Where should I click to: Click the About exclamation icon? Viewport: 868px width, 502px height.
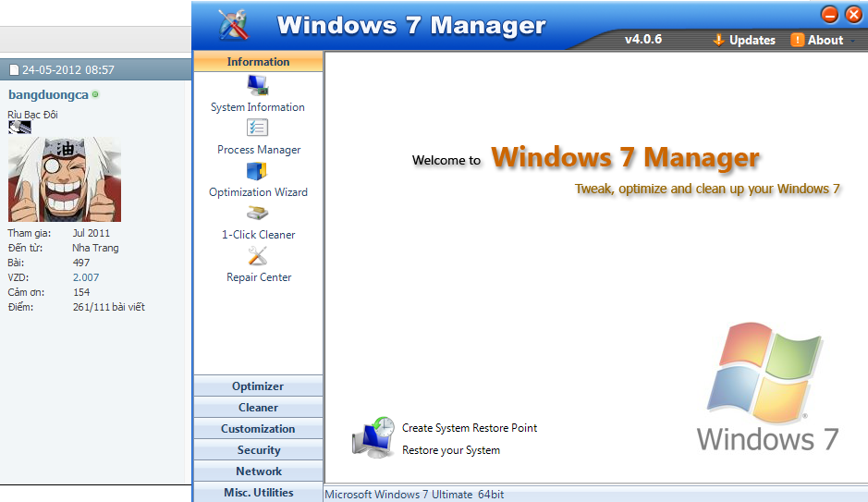tap(797, 40)
